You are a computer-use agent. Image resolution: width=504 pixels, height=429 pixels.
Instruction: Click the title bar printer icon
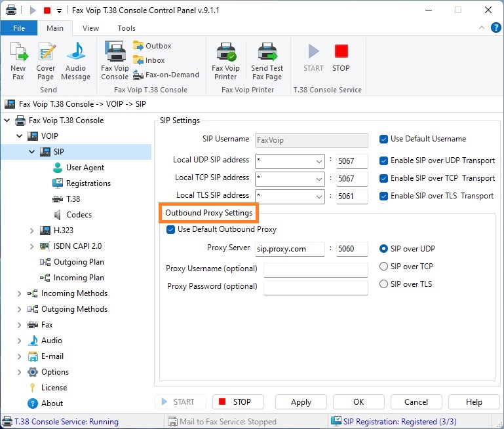click(x=11, y=10)
